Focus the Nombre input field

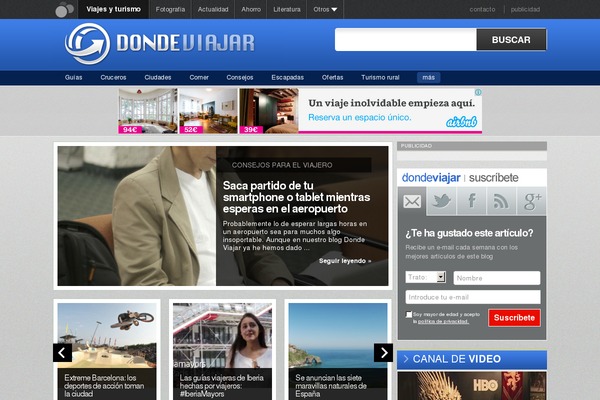(497, 278)
